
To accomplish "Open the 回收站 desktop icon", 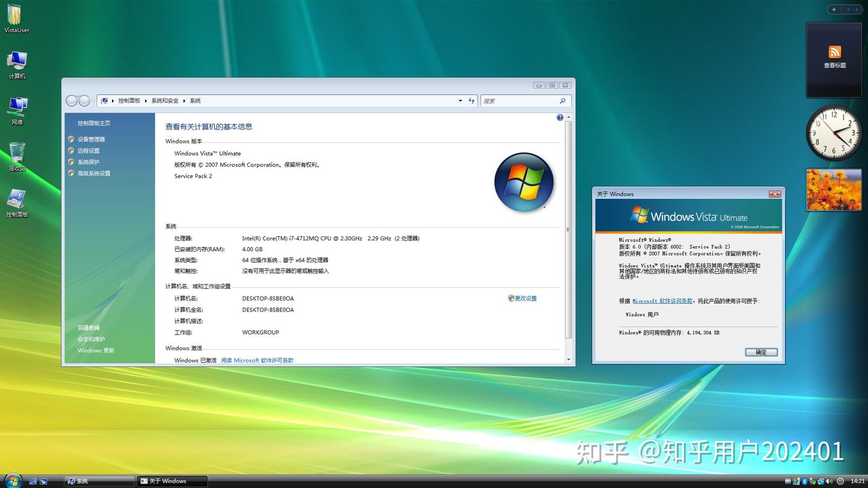I will pyautogui.click(x=16, y=154).
